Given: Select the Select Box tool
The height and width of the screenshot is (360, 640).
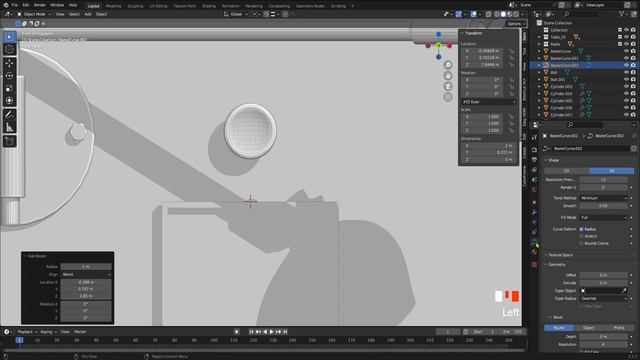Looking at the screenshot, I should (9, 37).
